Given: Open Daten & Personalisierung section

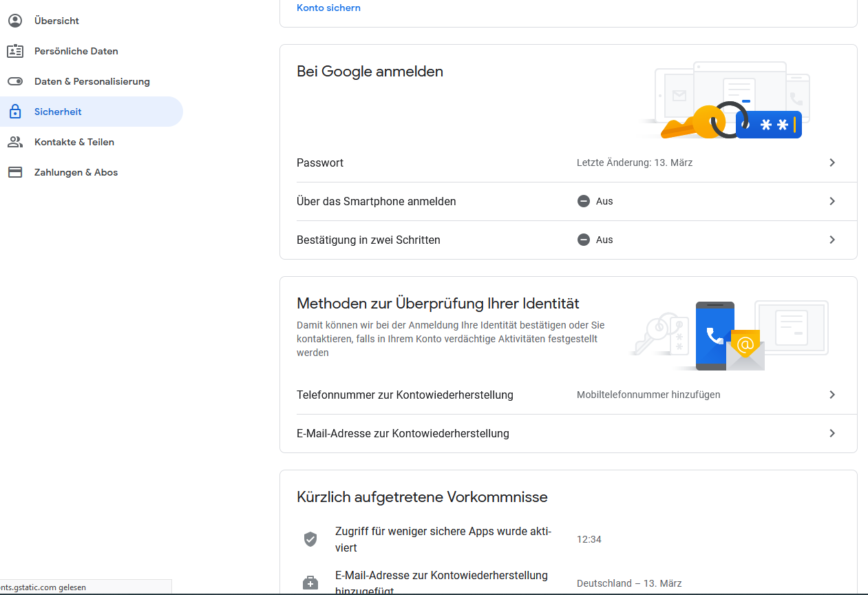Looking at the screenshot, I should [92, 81].
